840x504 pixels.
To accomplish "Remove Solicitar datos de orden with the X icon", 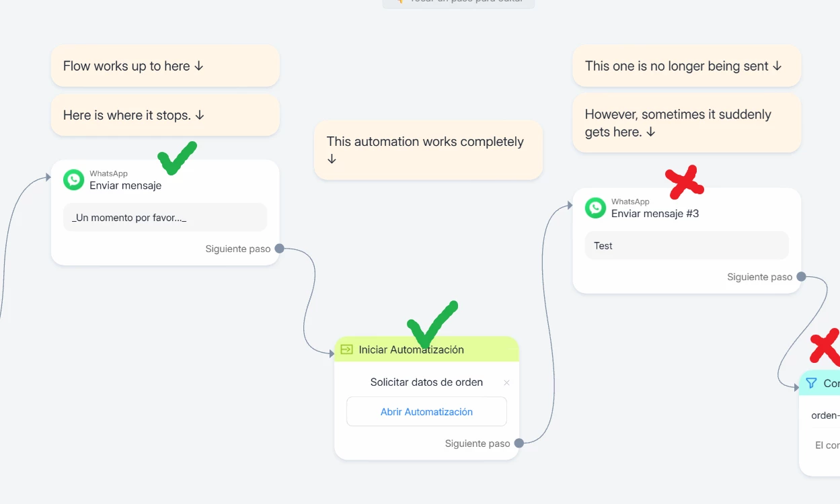I will [506, 383].
